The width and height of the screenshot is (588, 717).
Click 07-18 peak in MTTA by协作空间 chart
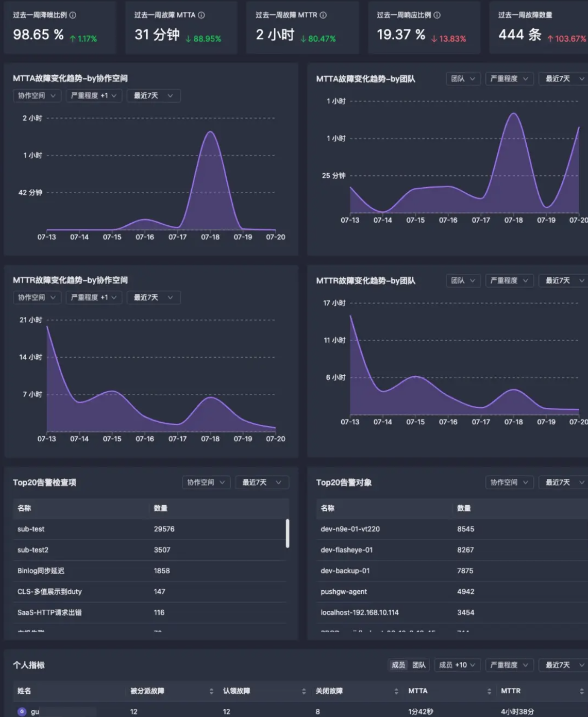[211, 132]
